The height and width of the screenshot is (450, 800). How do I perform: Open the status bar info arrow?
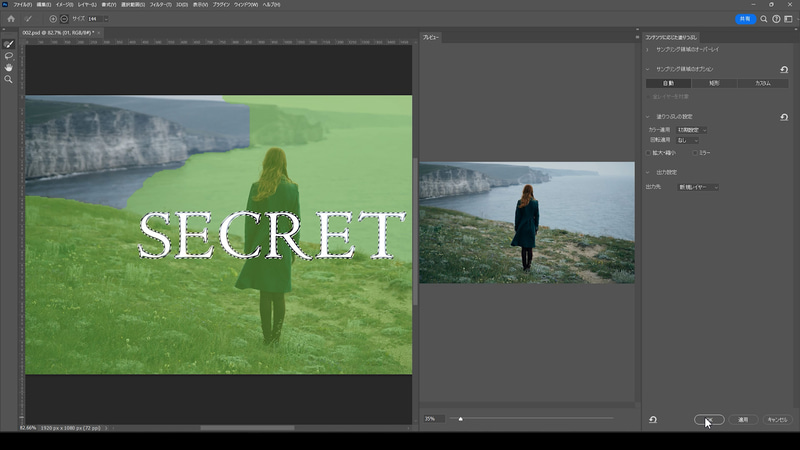(106, 428)
